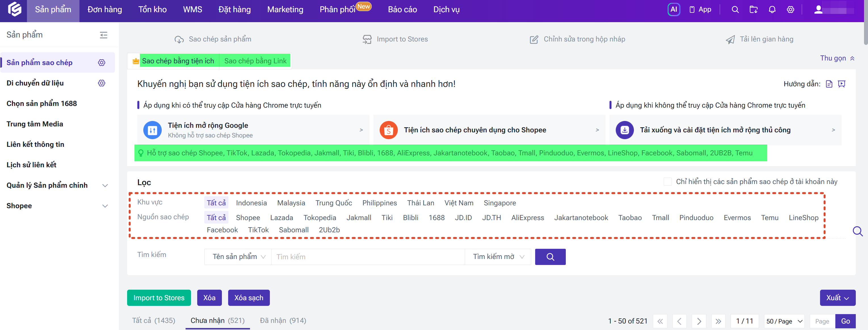Collapse panel with Thu gọn

837,58
